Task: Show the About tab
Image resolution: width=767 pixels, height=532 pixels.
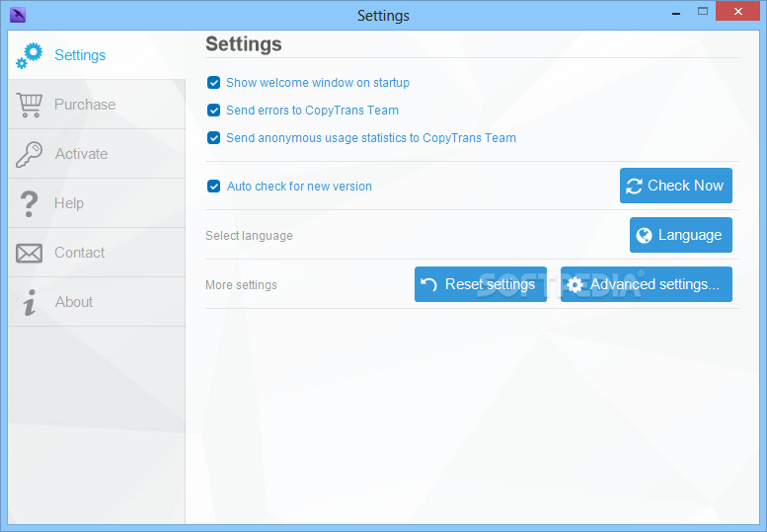Action: [x=97, y=302]
